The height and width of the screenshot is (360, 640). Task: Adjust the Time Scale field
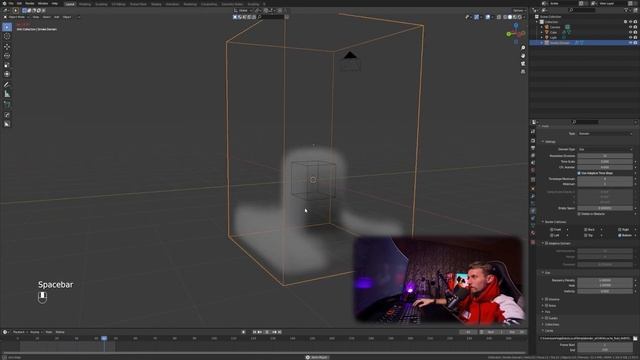(x=605, y=162)
